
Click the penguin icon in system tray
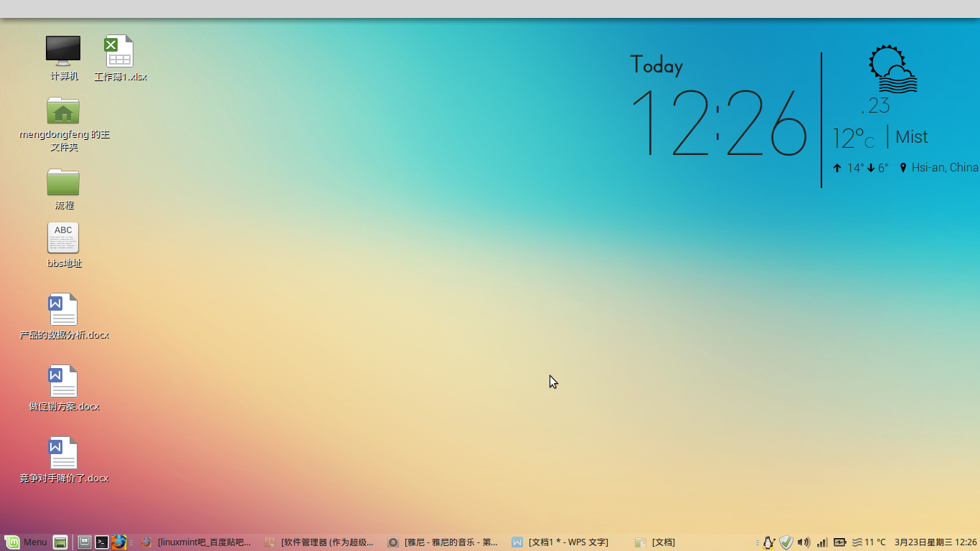click(x=769, y=542)
